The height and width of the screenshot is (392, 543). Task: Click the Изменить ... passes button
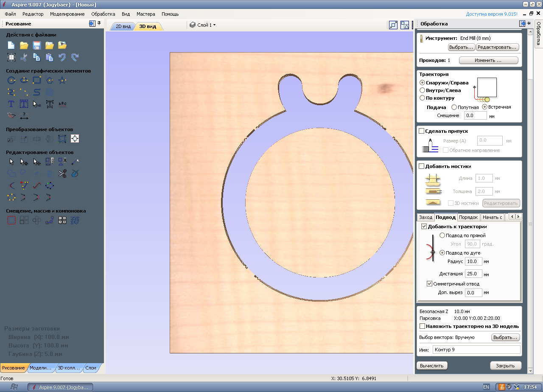tap(488, 61)
